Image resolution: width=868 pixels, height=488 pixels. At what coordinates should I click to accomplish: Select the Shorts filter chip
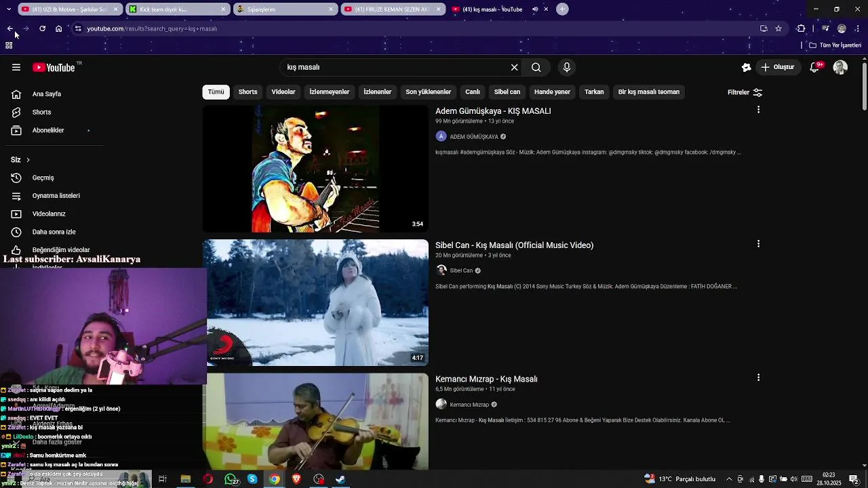pyautogui.click(x=248, y=92)
